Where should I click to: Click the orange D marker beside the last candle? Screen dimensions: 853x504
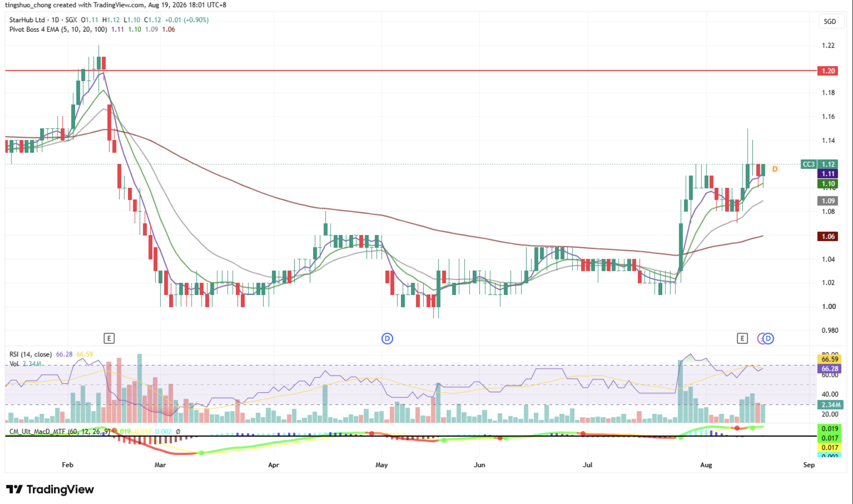775,169
